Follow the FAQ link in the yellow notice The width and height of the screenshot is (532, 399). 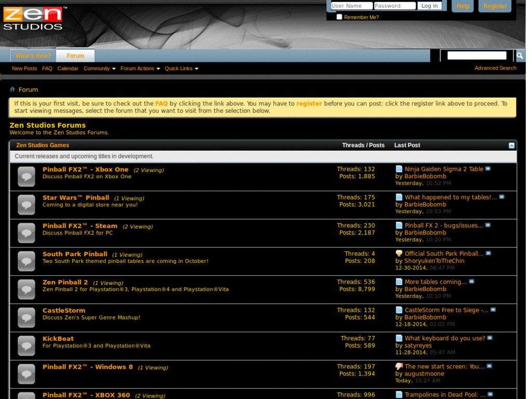tap(162, 103)
